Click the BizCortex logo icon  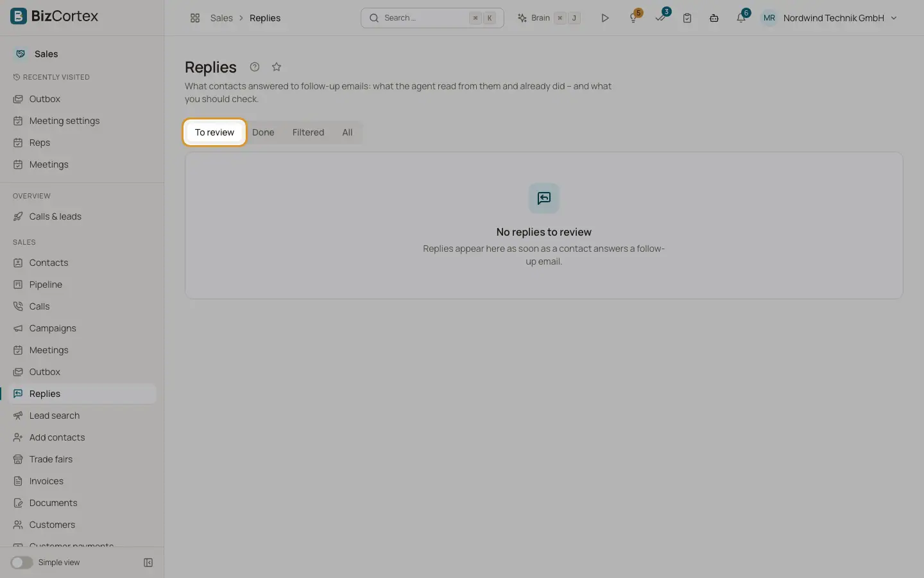(x=19, y=16)
